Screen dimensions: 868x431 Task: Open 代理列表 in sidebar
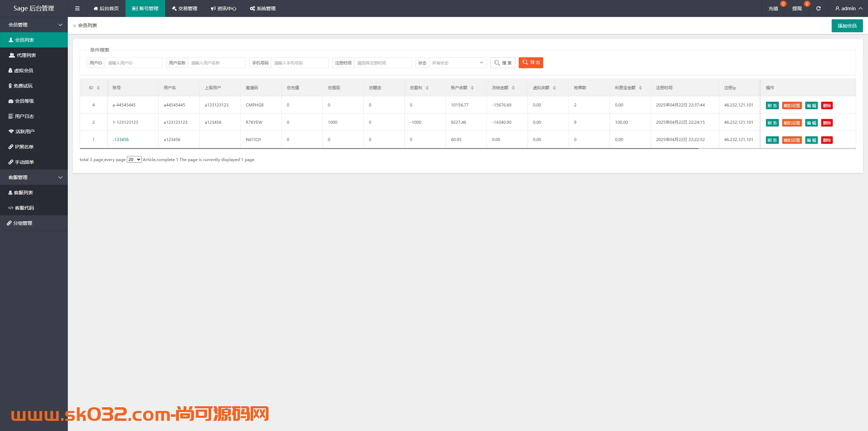coord(26,55)
